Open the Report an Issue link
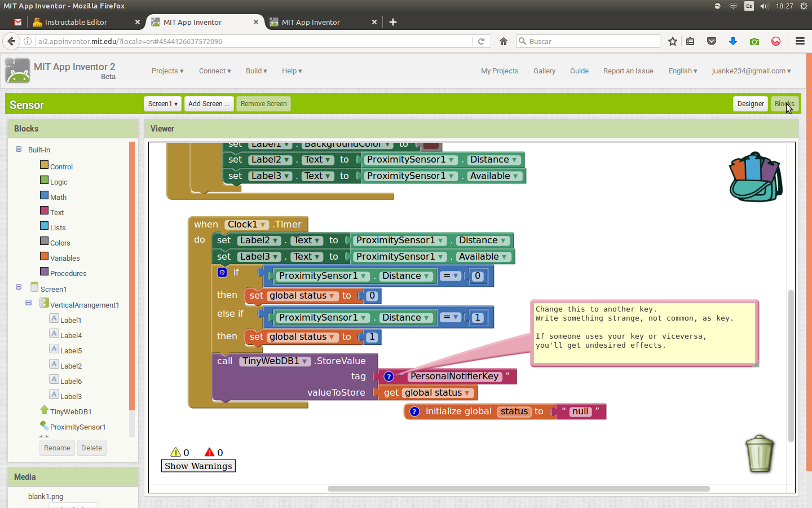 coord(628,71)
